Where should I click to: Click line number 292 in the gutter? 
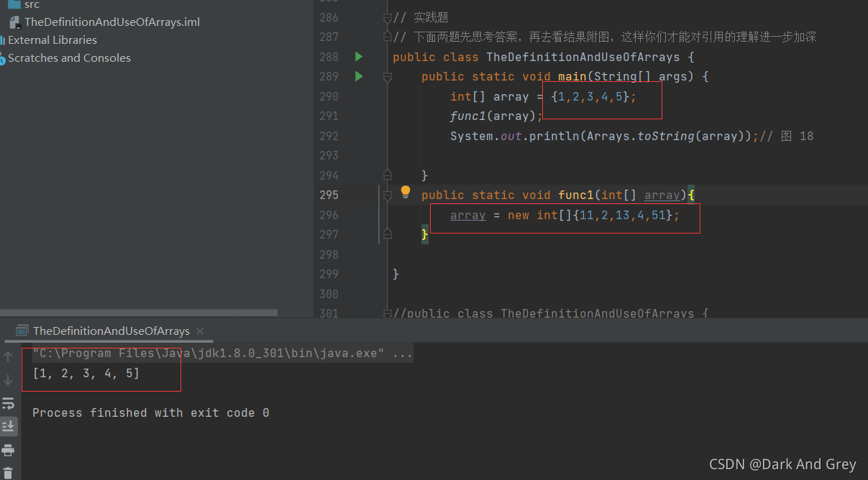click(329, 136)
